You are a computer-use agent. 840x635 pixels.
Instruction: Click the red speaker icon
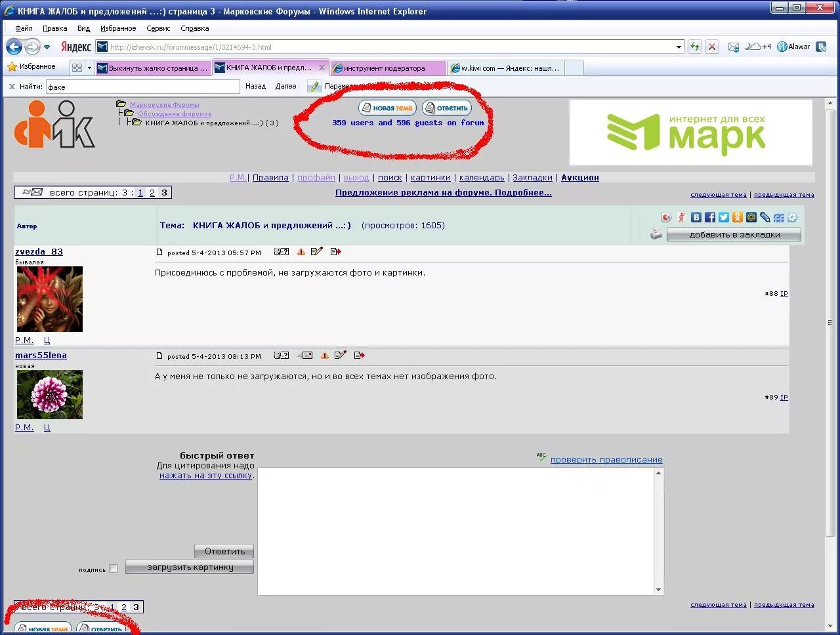click(x=666, y=217)
